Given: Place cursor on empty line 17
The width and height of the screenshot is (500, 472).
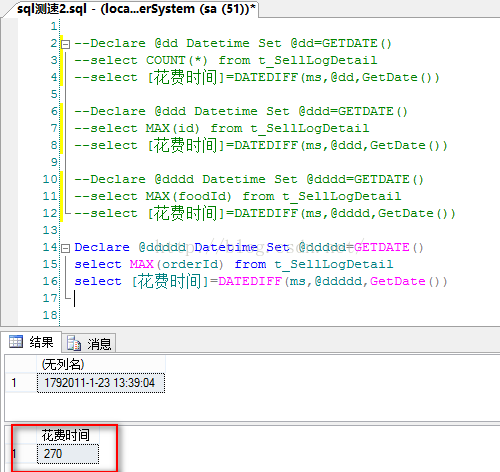Looking at the screenshot, I should 75,298.
